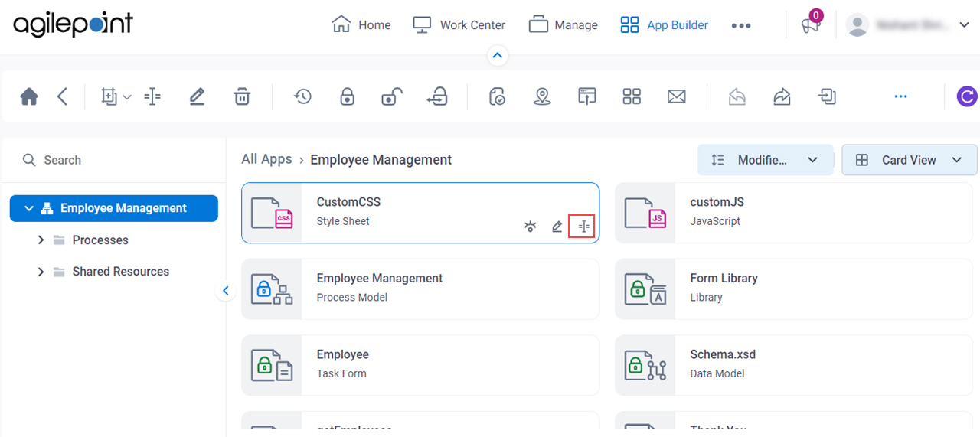This screenshot has width=980, height=437.
Task: Open Work Center in top navigation
Action: tap(459, 24)
